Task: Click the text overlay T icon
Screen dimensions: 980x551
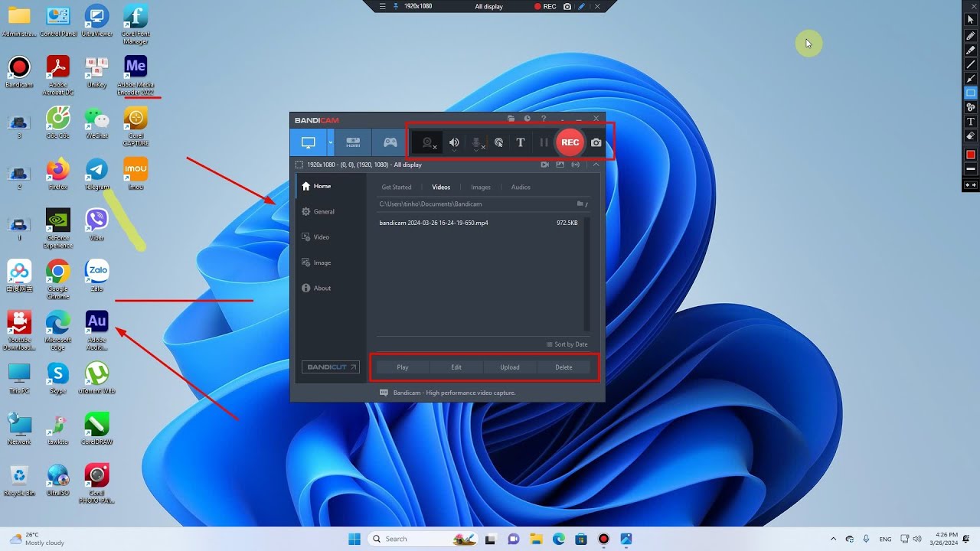Action: 521,142
